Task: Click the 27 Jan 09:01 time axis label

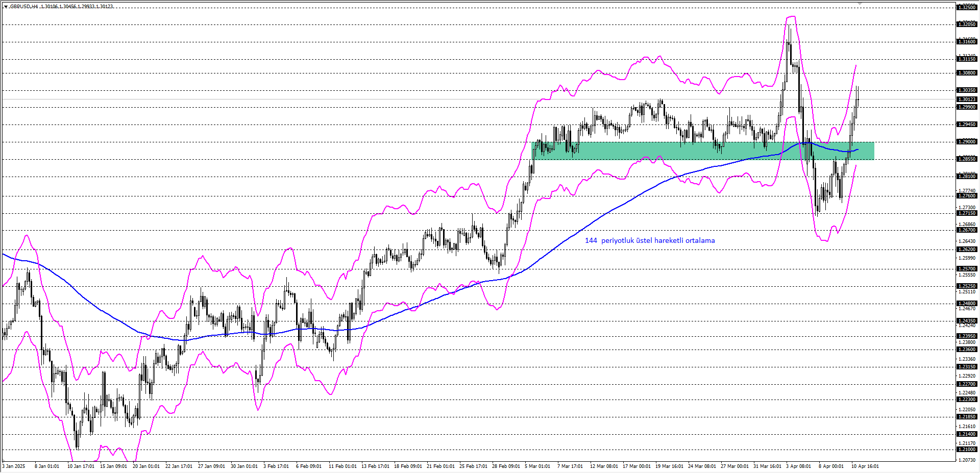Action: 211,466
